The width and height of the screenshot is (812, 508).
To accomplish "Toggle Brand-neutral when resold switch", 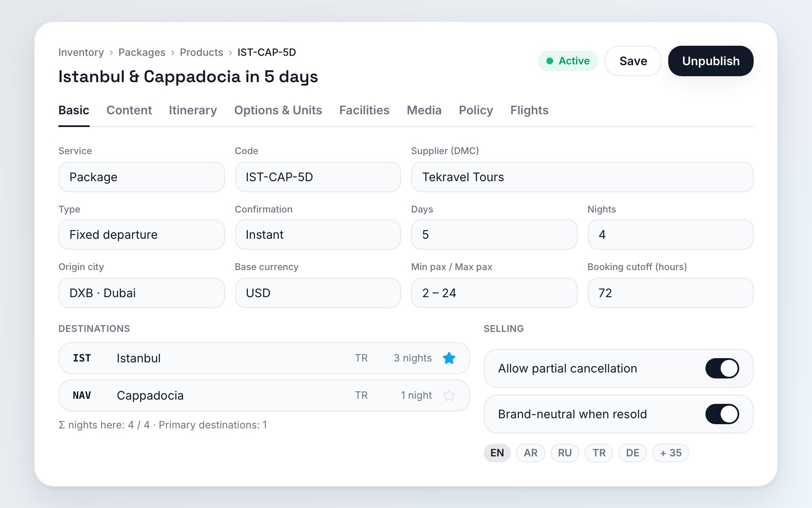I will pos(722,414).
